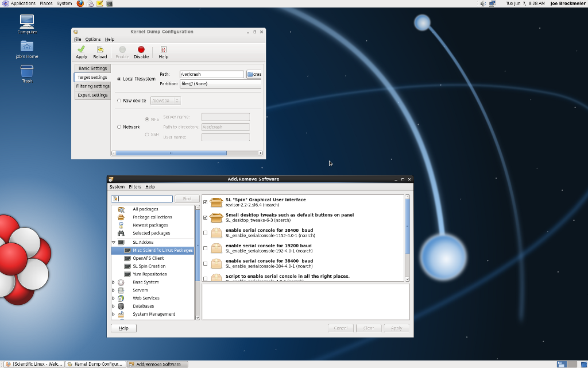Select the Raw device radio button
The height and width of the screenshot is (368, 588).
pos(119,101)
